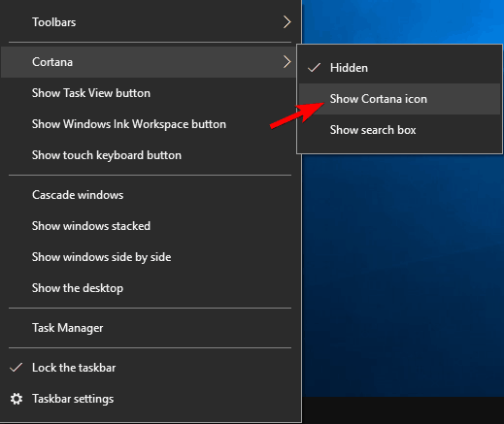This screenshot has width=504, height=424.
Task: Expand the Cortana chevron arrow
Action: (286, 61)
